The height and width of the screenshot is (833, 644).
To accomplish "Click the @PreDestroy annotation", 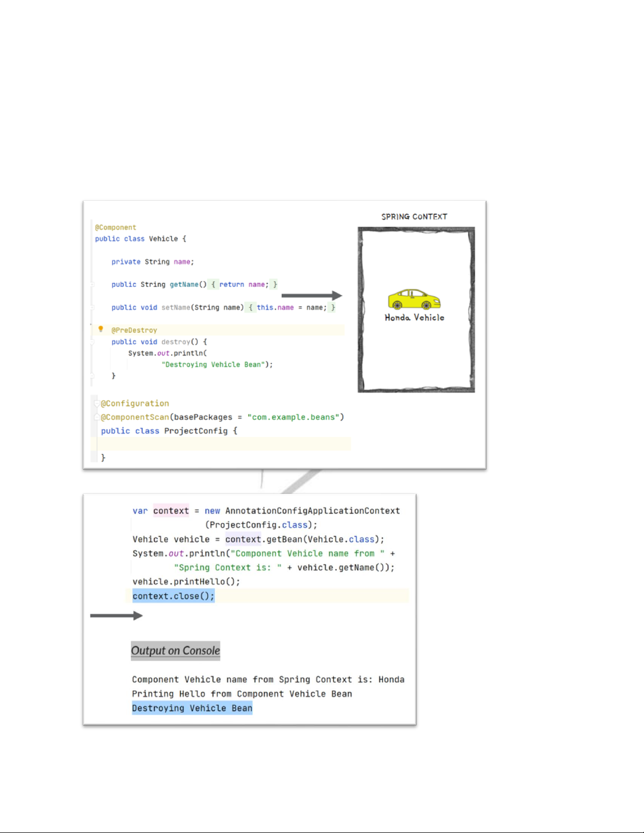I will pos(134,330).
